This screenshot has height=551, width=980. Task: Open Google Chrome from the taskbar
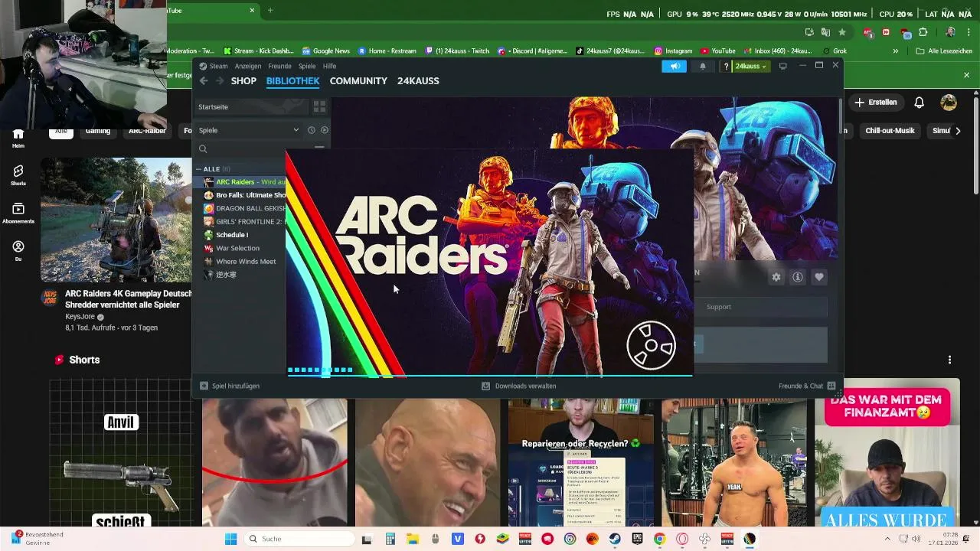659,539
